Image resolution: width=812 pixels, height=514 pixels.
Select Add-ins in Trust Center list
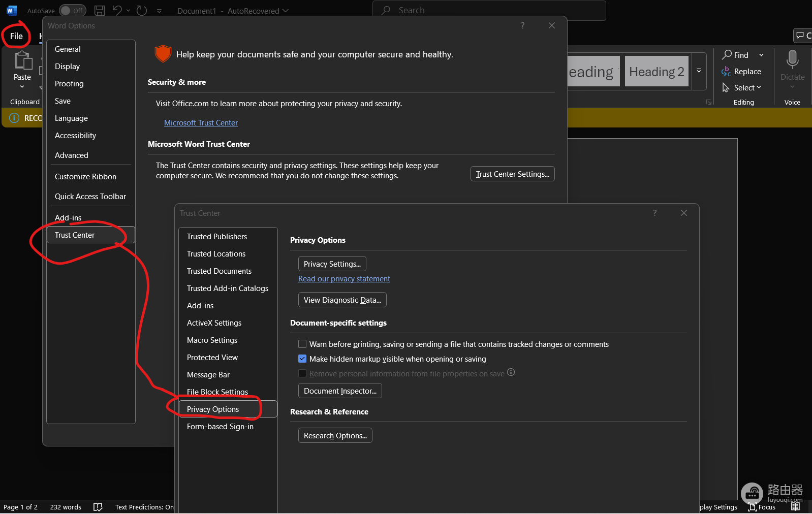[228, 306]
